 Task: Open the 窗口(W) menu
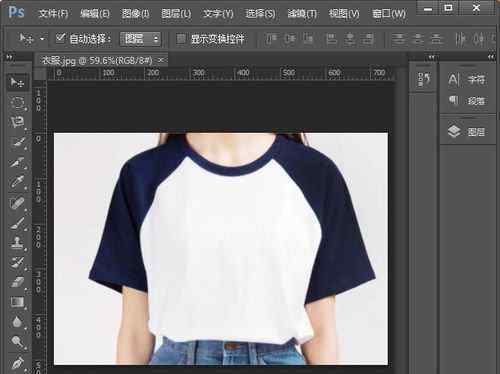[389, 14]
